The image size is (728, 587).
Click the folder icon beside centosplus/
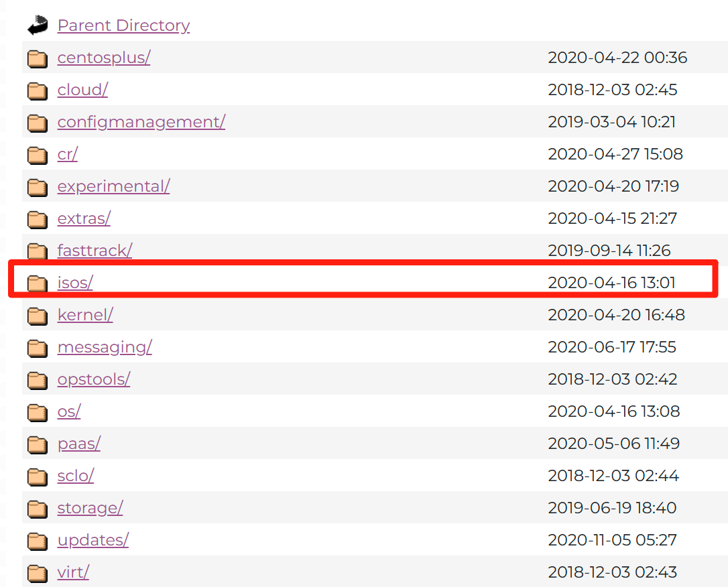point(38,59)
